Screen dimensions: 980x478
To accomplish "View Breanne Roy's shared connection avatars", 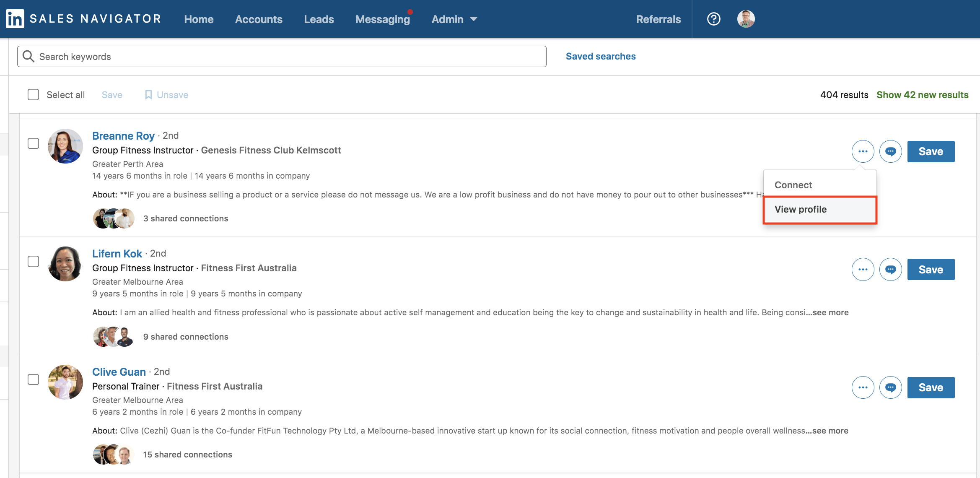I will pyautogui.click(x=114, y=218).
